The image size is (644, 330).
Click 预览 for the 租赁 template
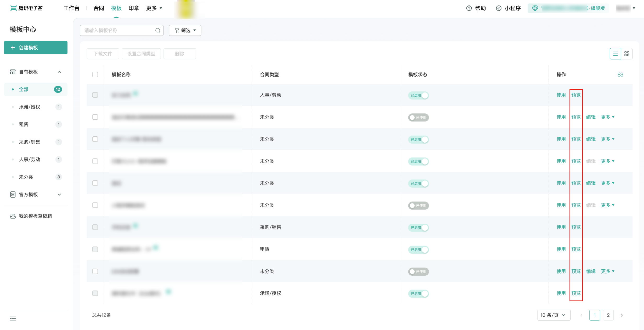point(576,249)
